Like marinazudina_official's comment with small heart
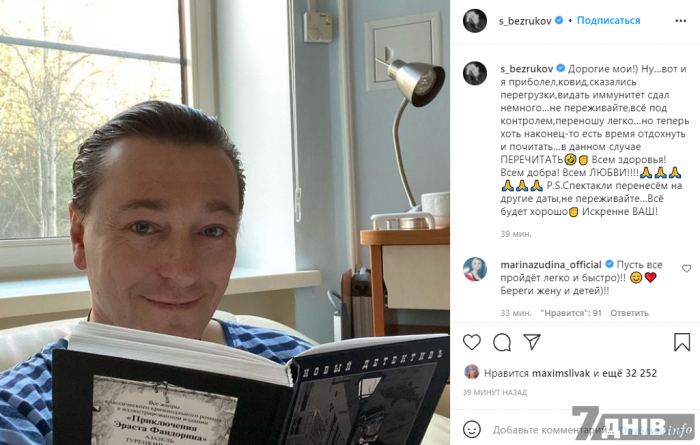The height and width of the screenshot is (445, 700). click(686, 268)
